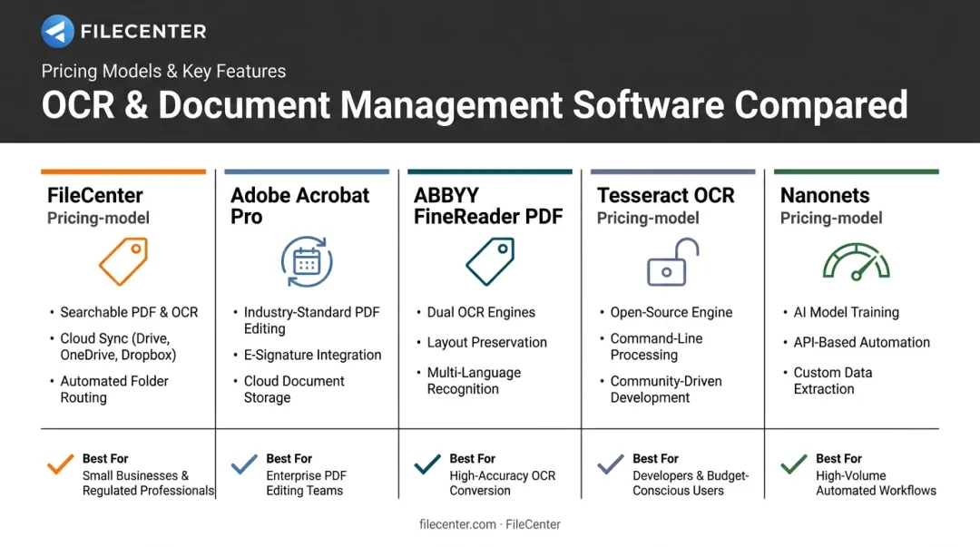
Task: Click the 'Best For' label in the Nanonets column
Action: (838, 458)
